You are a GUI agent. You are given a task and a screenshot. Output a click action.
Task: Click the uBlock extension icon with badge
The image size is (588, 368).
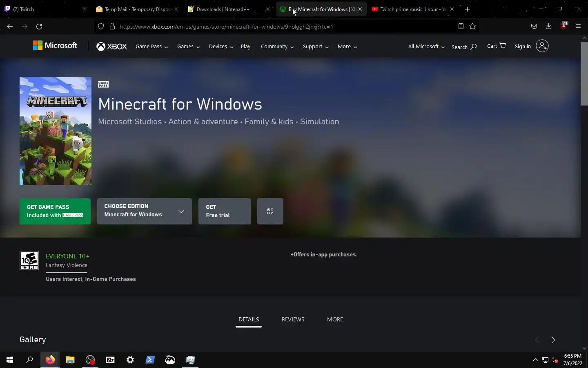coord(564,26)
